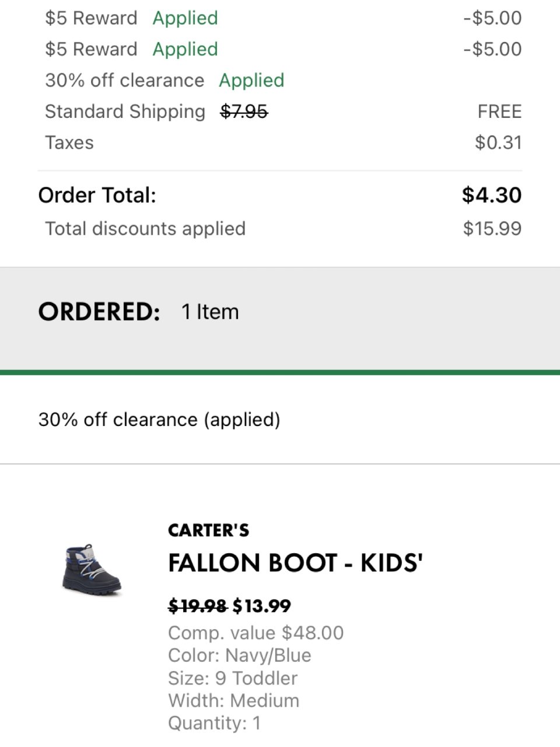Tap the Taxes amount $0.31
Viewport: 560px width, 747px height.
[x=498, y=142]
